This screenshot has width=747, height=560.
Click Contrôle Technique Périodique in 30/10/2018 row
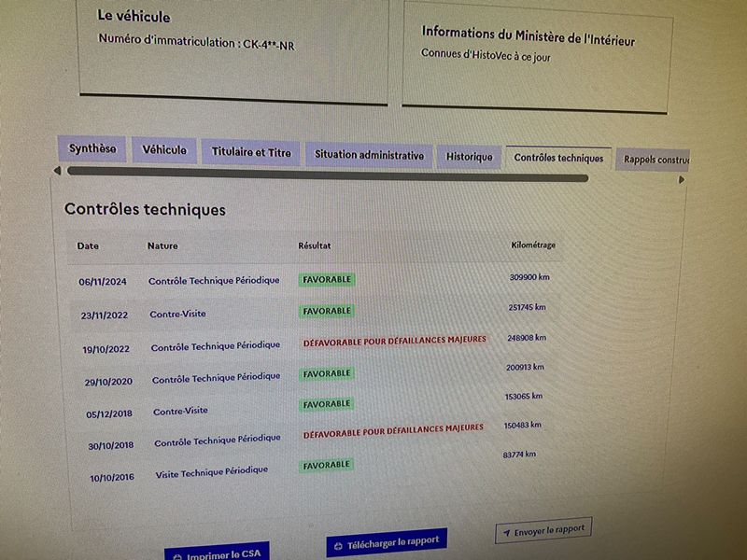point(218,440)
